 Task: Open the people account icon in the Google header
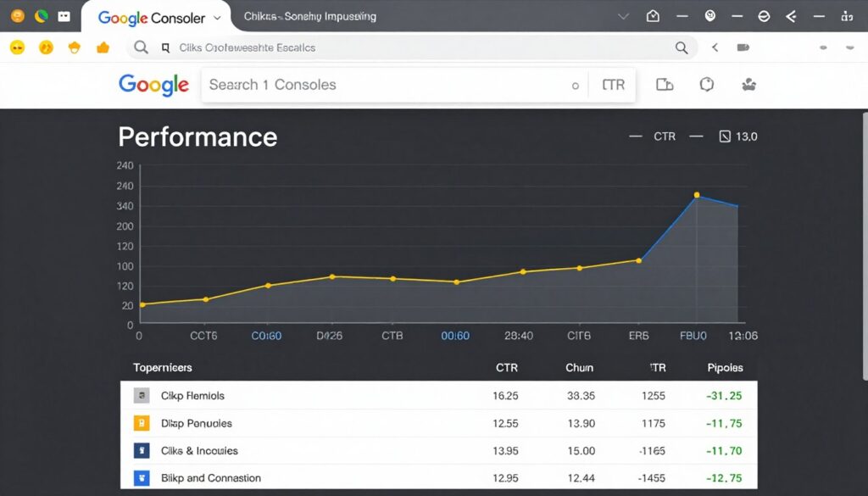click(x=749, y=85)
